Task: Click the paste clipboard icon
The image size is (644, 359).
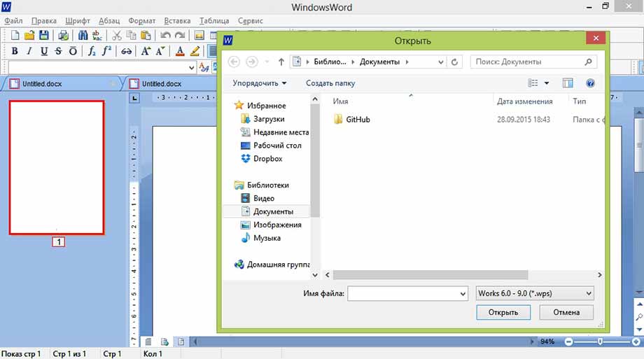Action: point(146,35)
